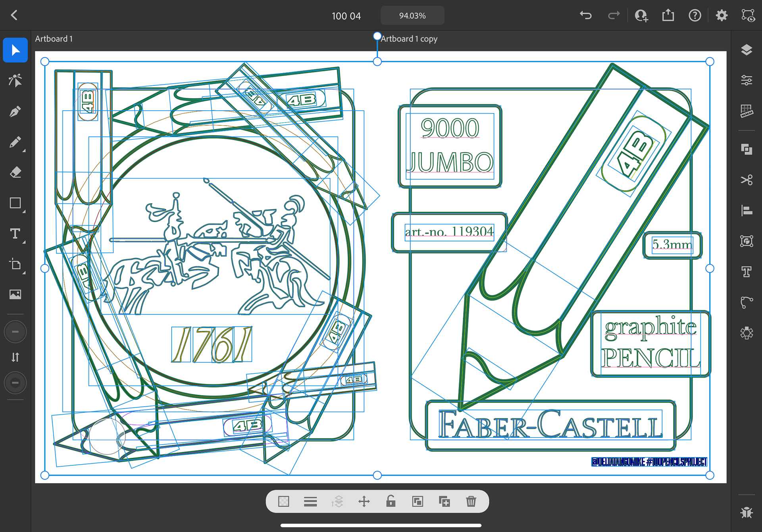Select the Pen tool

pyautogui.click(x=15, y=111)
